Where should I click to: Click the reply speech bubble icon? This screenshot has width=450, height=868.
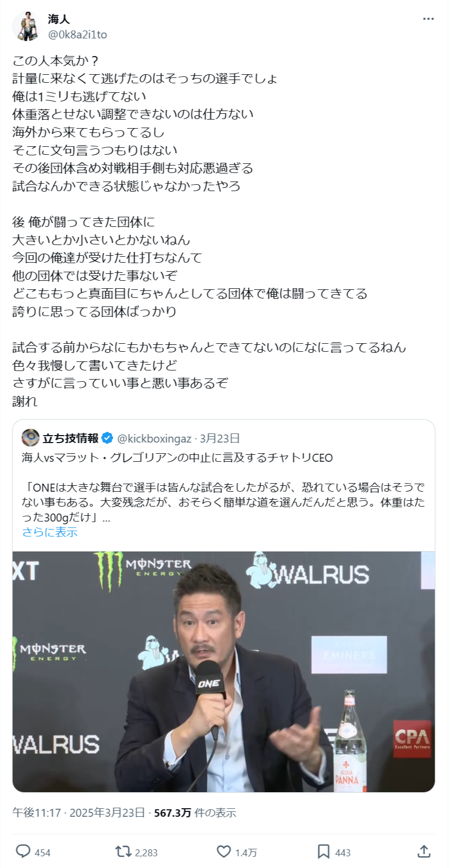click(23, 851)
